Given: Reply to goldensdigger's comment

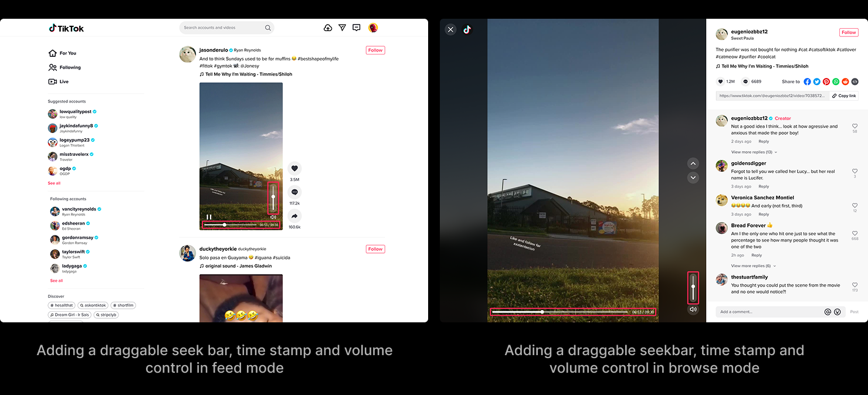Looking at the screenshot, I should [764, 186].
